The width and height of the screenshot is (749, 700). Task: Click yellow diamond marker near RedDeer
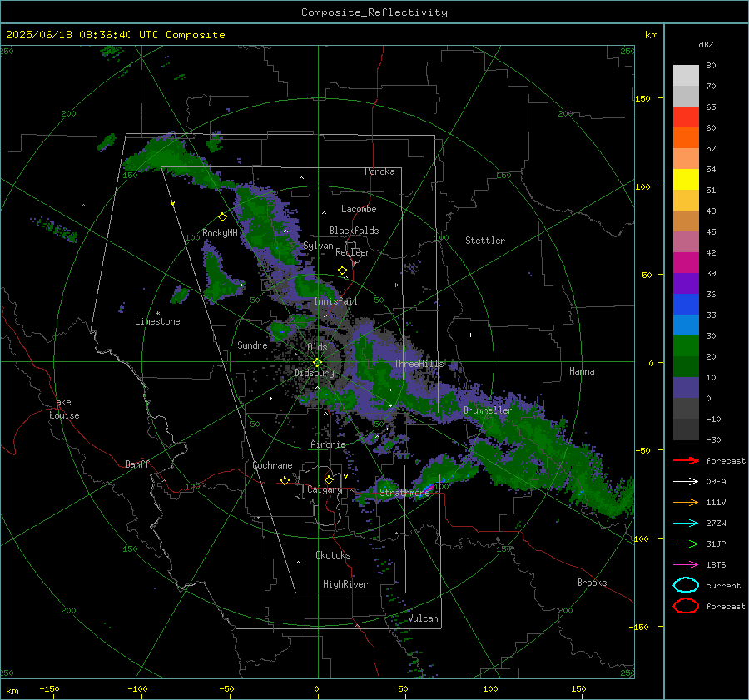[342, 271]
